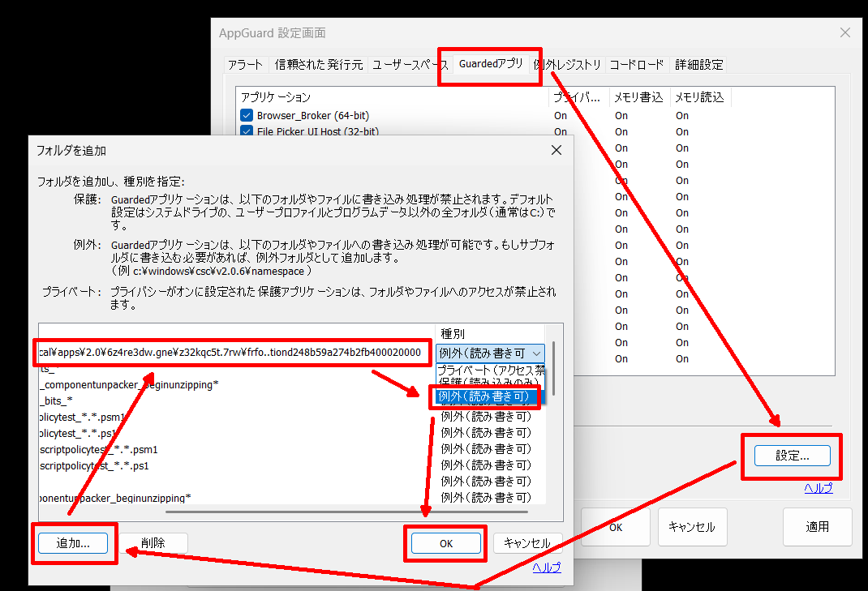Image resolution: width=868 pixels, height=591 pixels.
Task: Open the 信頼された発行元 tab
Action: pyautogui.click(x=318, y=65)
